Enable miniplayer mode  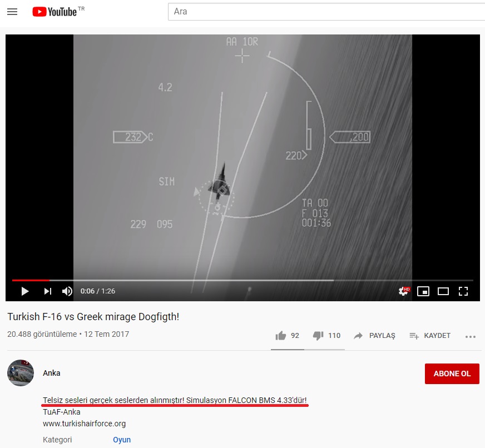(x=423, y=291)
